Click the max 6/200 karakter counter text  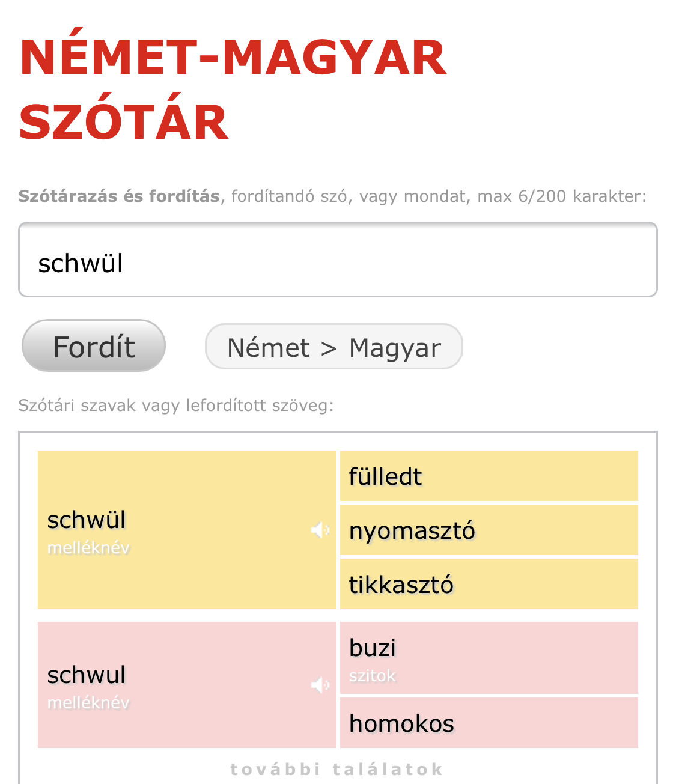pyautogui.click(x=561, y=196)
